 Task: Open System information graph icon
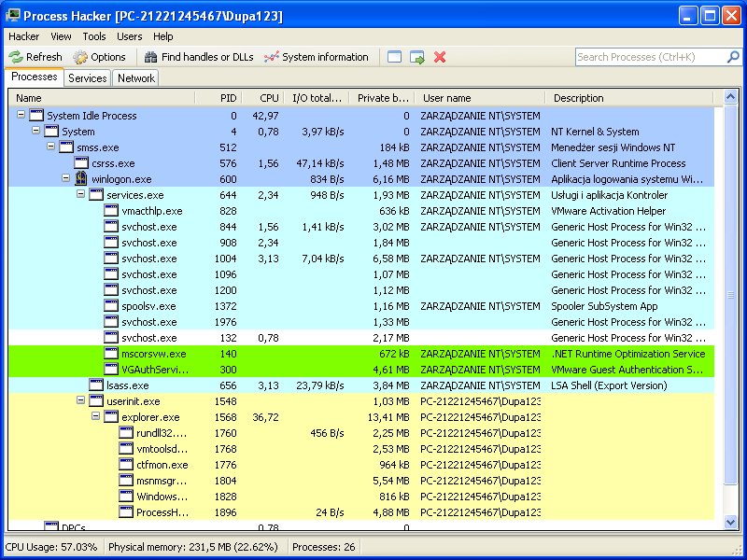[272, 57]
